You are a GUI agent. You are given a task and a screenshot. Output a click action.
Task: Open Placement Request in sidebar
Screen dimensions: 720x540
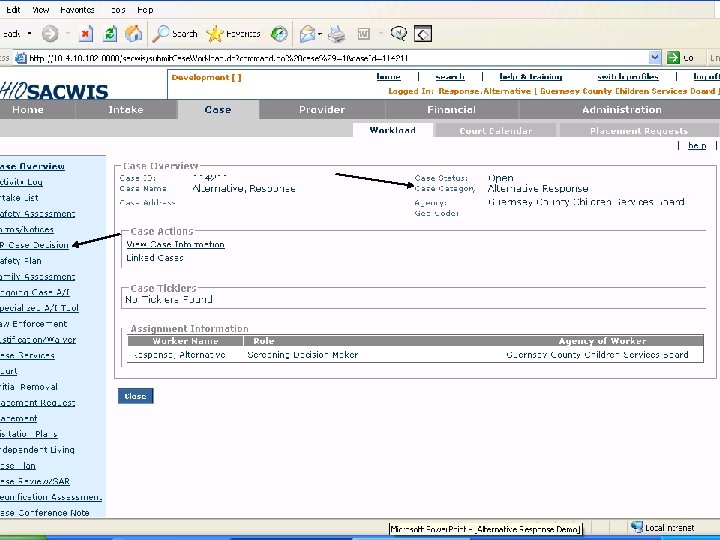click(38, 402)
